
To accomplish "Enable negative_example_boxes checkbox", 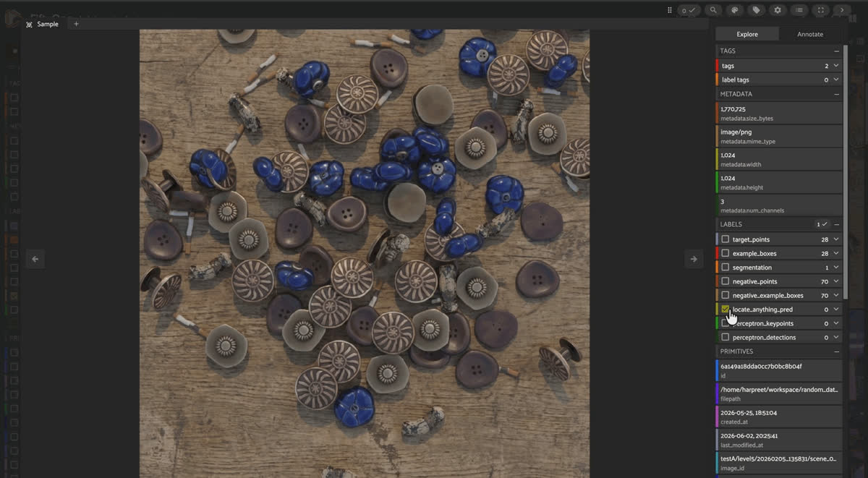I will tap(726, 296).
